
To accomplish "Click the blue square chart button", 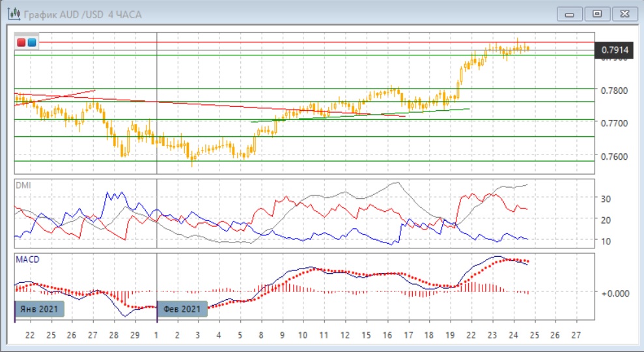I will (31, 43).
